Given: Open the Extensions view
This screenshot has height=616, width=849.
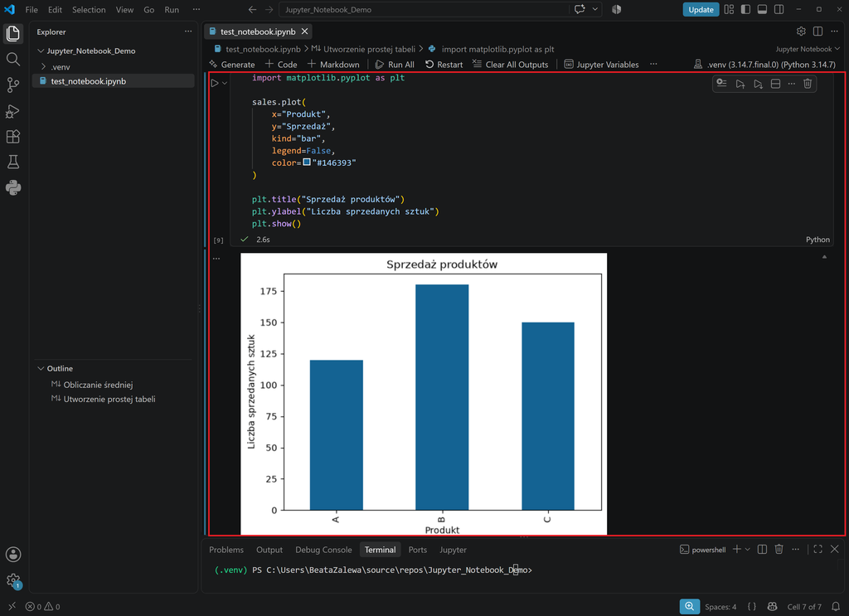Looking at the screenshot, I should pos(13,137).
